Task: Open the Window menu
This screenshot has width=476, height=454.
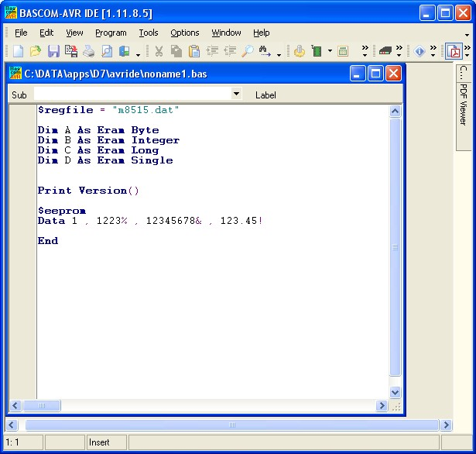Action: [226, 33]
